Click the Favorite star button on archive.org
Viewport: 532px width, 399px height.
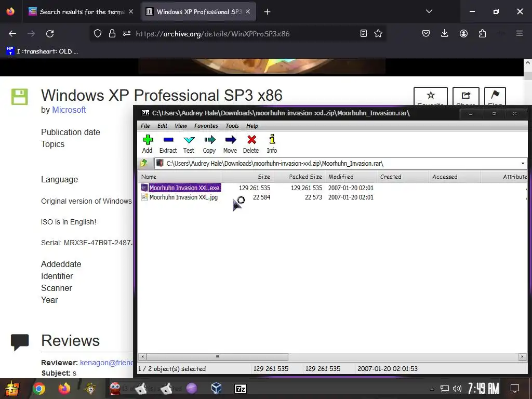coord(431,96)
